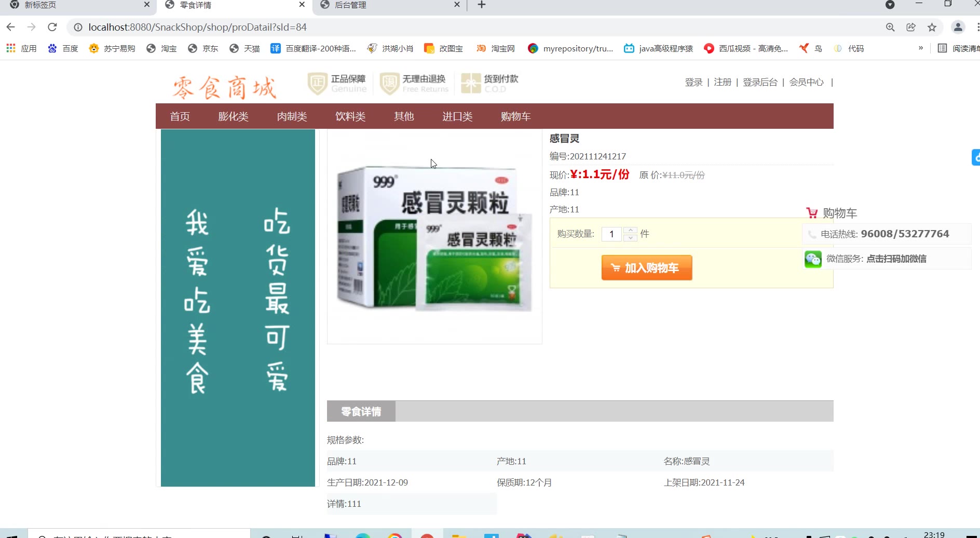Click the 无理由退换 badge icon

point(389,83)
